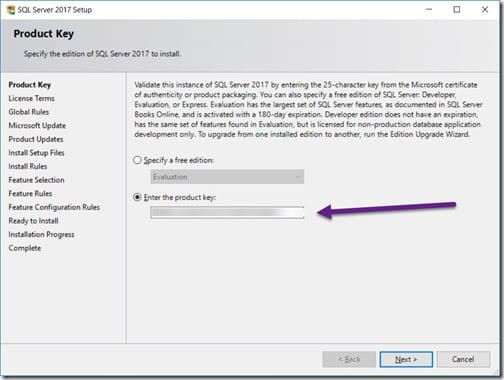Image resolution: width=504 pixels, height=380 pixels.
Task: Select Install Rules step in sidebar
Action: click(x=28, y=166)
